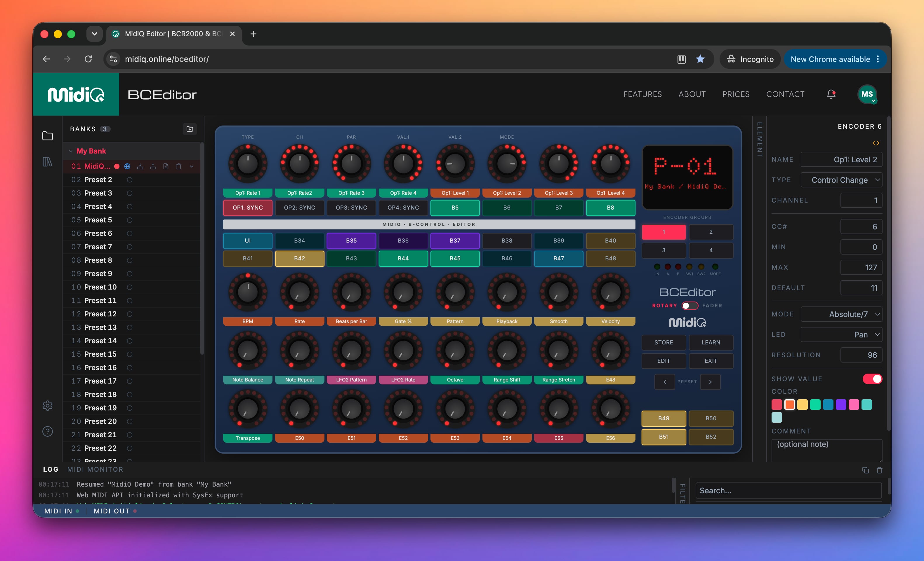Open the LED dropdown showing Pan
924x561 pixels.
tap(841, 335)
